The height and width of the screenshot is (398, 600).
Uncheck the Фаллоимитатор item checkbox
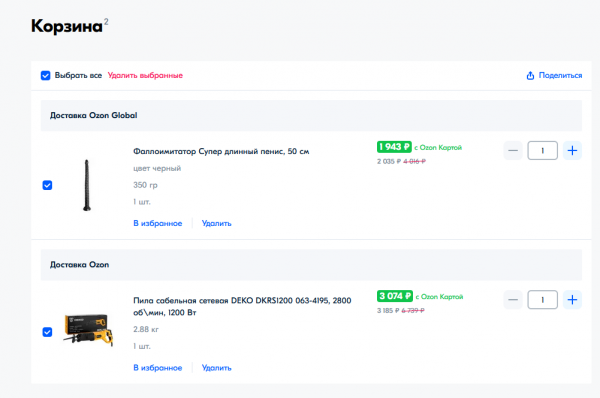point(47,185)
